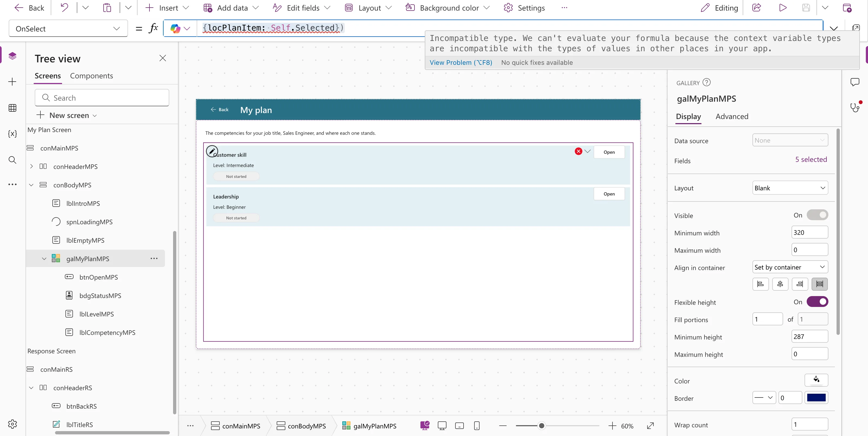Click the Undo arrow icon

64,8
